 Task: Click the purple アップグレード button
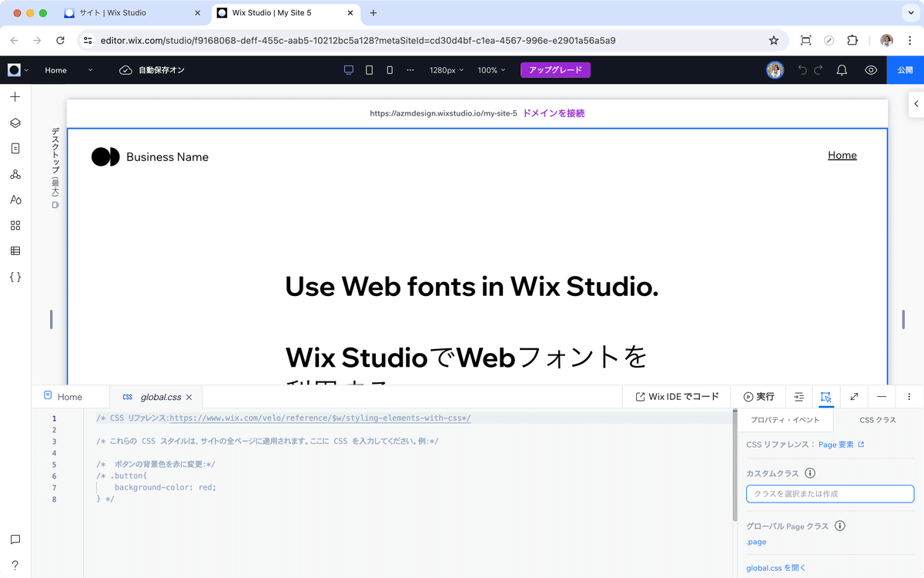click(x=555, y=70)
